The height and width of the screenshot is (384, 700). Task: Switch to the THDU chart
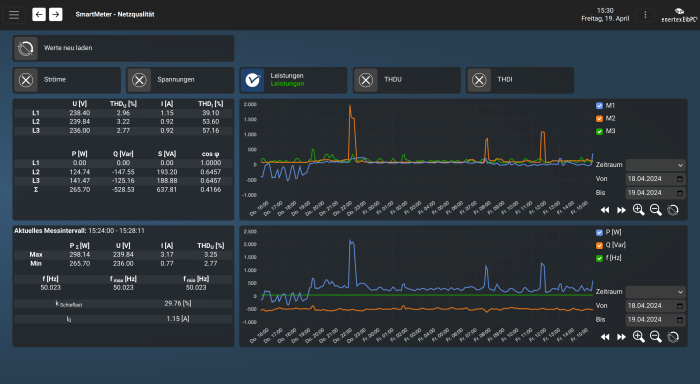tap(366, 80)
